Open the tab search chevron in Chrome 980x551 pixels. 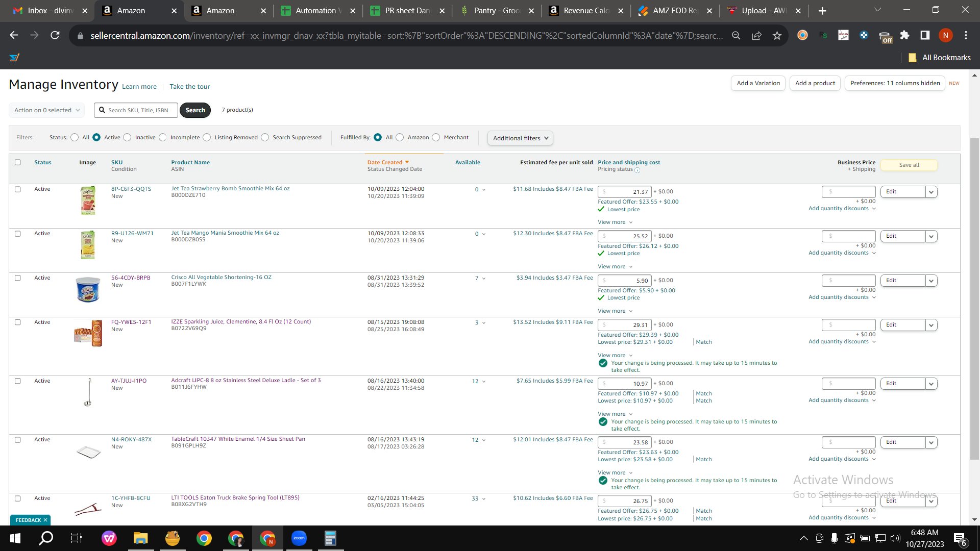[x=878, y=10]
